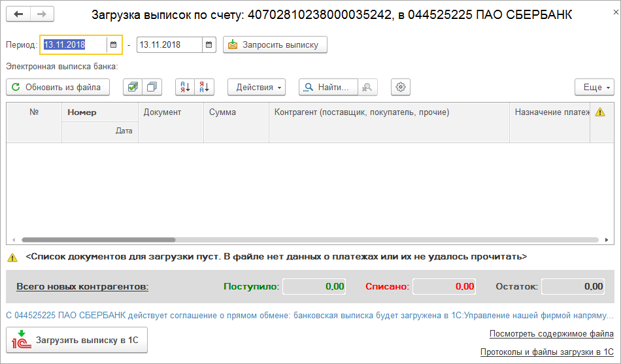Click Обновить из файла button
The height and width of the screenshot is (364, 621).
pos(58,87)
